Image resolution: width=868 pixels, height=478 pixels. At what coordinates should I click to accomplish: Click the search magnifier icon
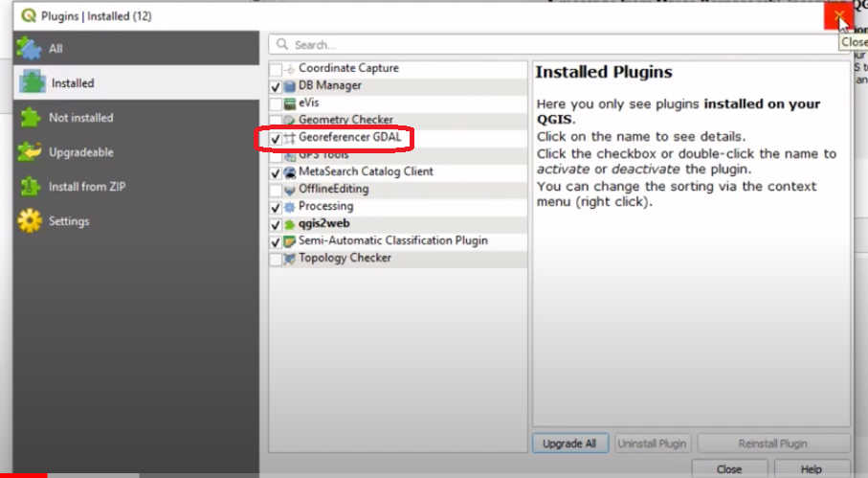tap(282, 44)
